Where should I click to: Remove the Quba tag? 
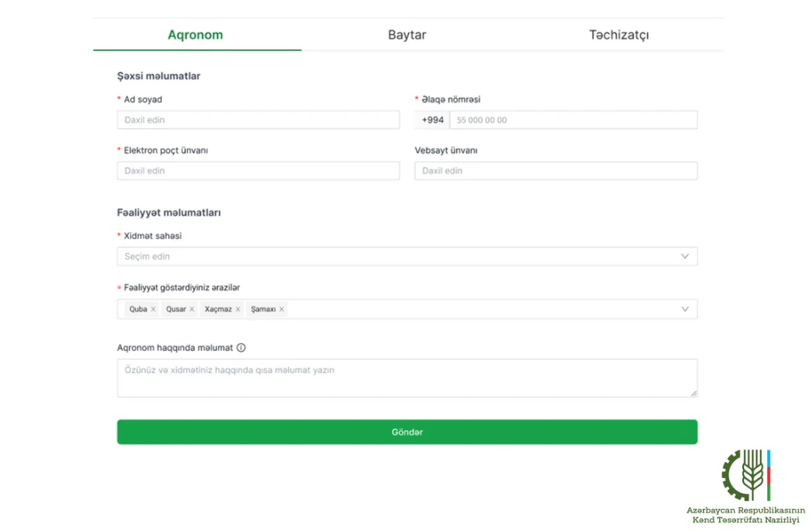153,309
